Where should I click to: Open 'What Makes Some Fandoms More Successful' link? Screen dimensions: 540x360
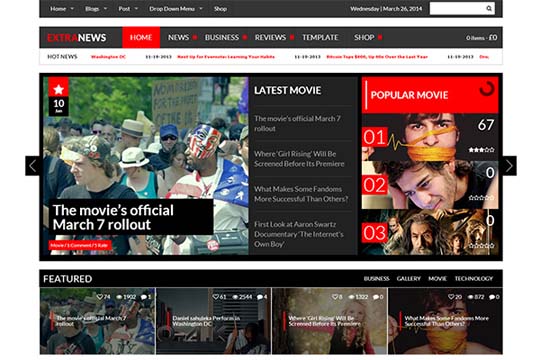(301, 194)
